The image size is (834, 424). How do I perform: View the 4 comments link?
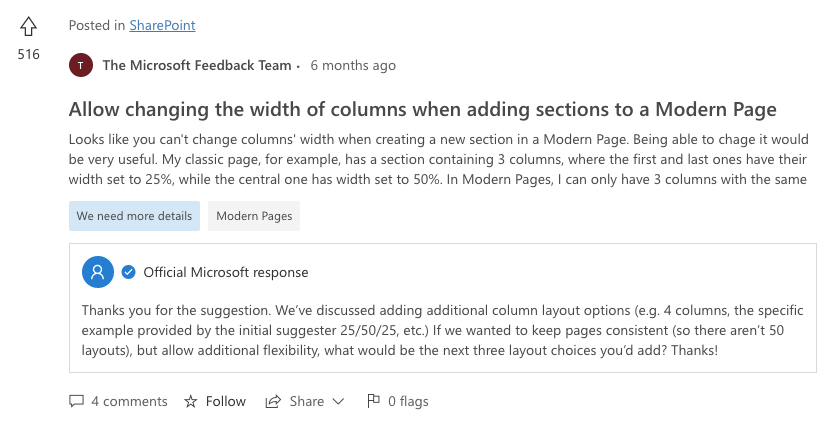[x=129, y=401]
